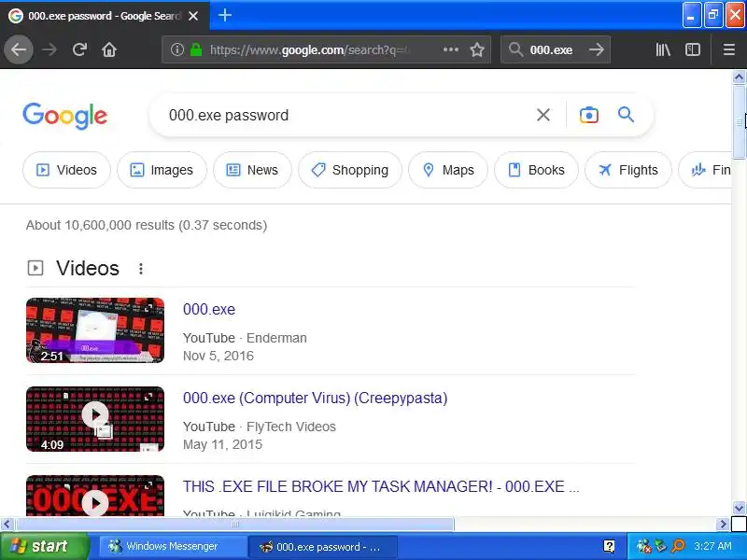Open page actions three-dot menu in address bar

(451, 49)
